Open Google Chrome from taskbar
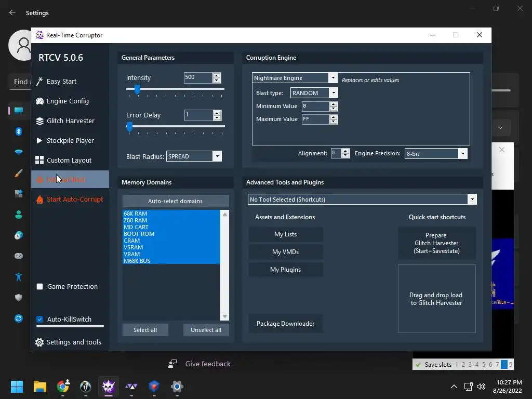 63,387
